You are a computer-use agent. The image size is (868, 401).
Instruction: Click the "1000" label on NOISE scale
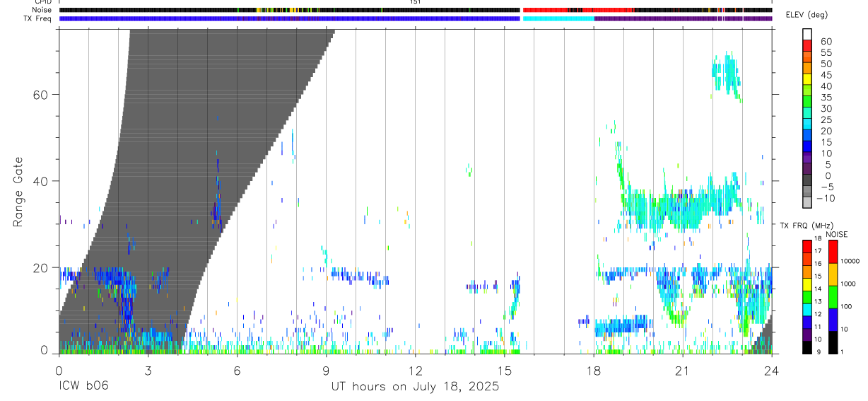point(848,284)
